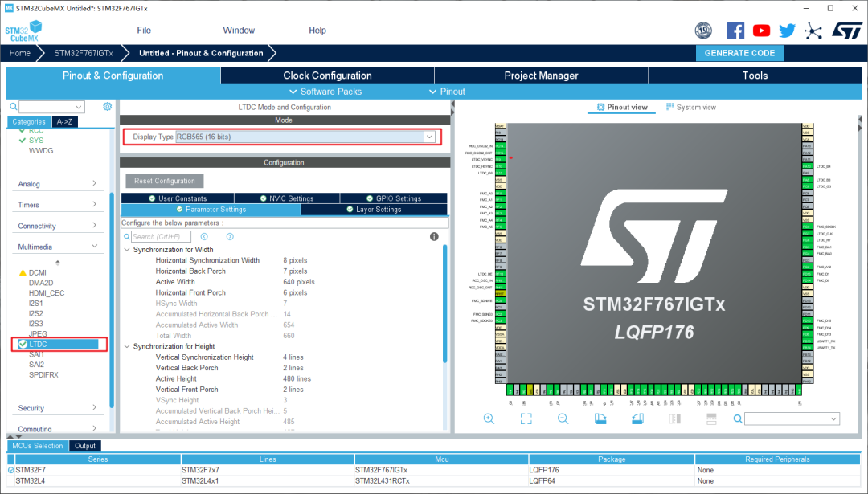Flip the chip view vertically

pos(711,418)
